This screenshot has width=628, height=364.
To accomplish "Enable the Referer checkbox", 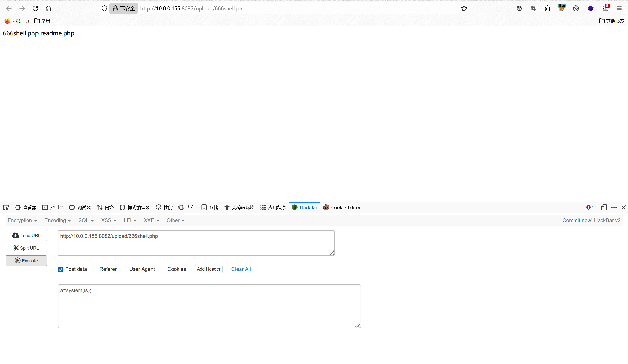I will (x=95, y=269).
